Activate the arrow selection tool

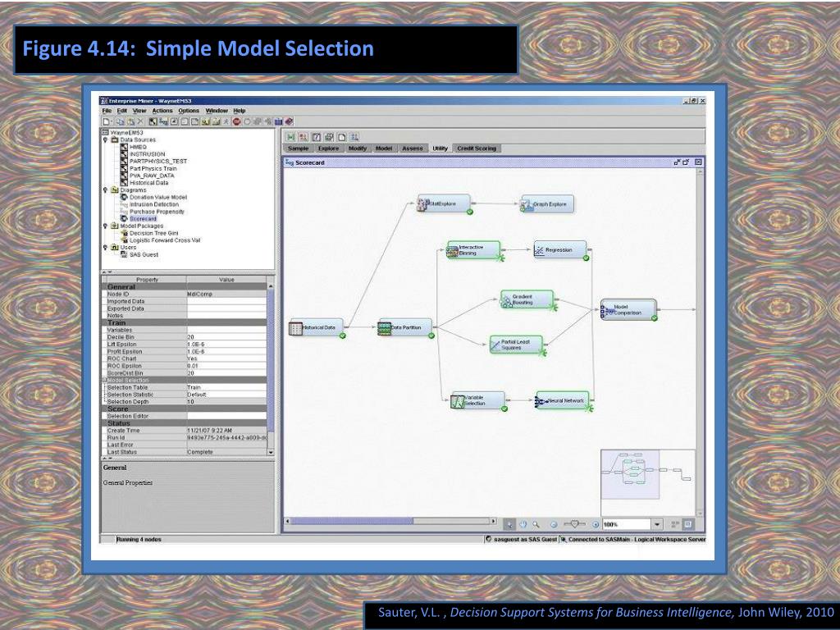point(509,524)
